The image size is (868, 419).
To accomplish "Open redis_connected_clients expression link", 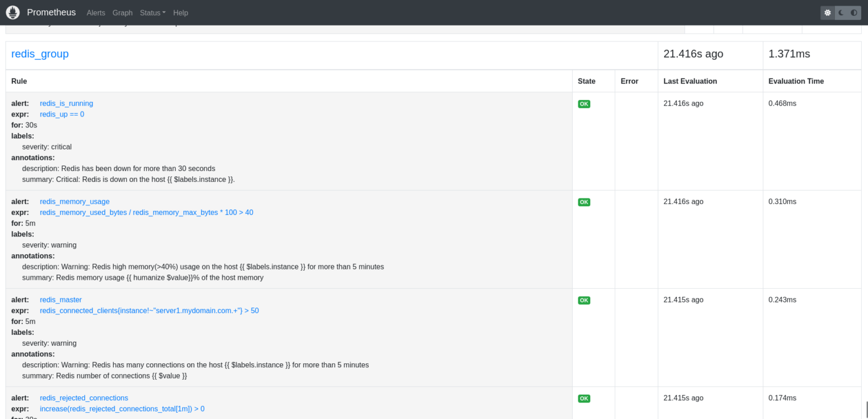I will (x=149, y=310).
